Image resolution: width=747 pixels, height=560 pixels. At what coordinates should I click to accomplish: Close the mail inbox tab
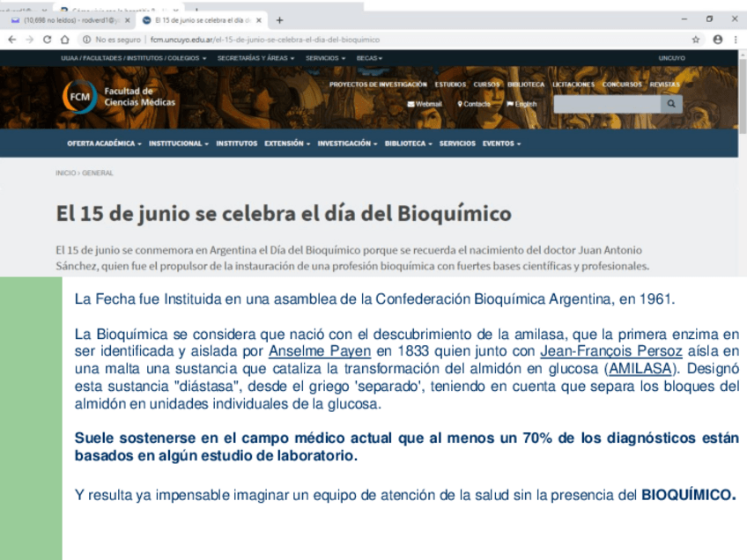[127, 20]
